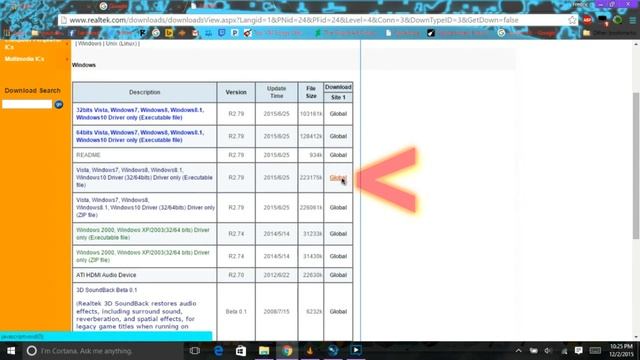Click the 2012/6/22 update time cell
Viewport: 640px width, 360px height.
coord(276,275)
